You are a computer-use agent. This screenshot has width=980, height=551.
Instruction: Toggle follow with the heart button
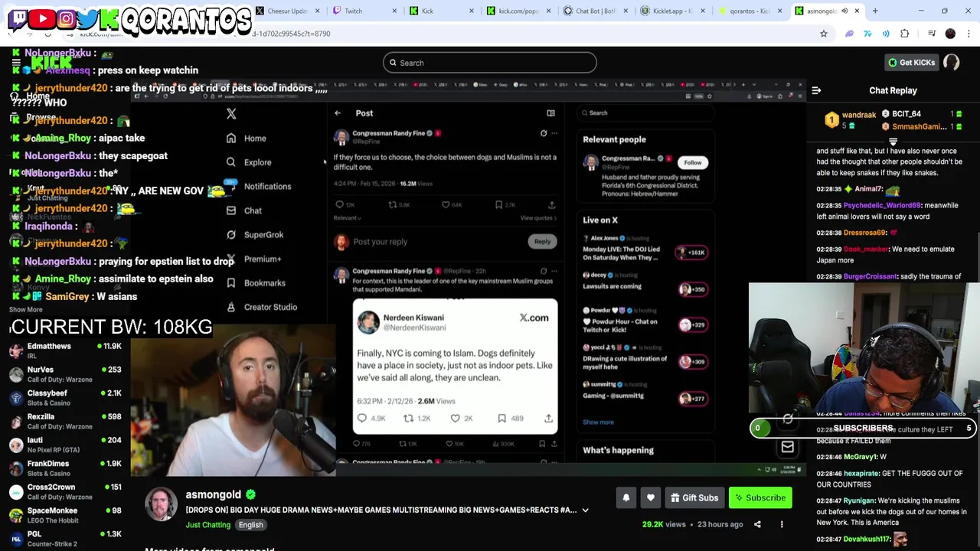coord(651,498)
